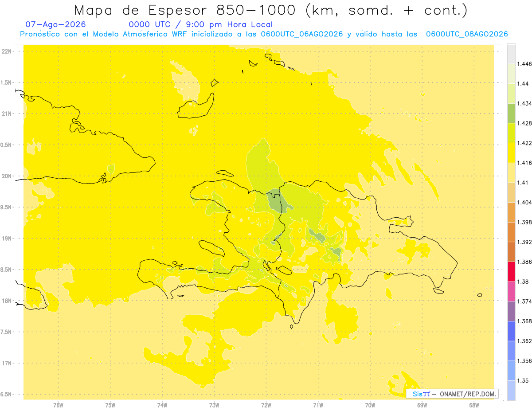
Task: Click the '0000 UTC / 9:00 pm Hora Local' text
Action: tap(200, 25)
